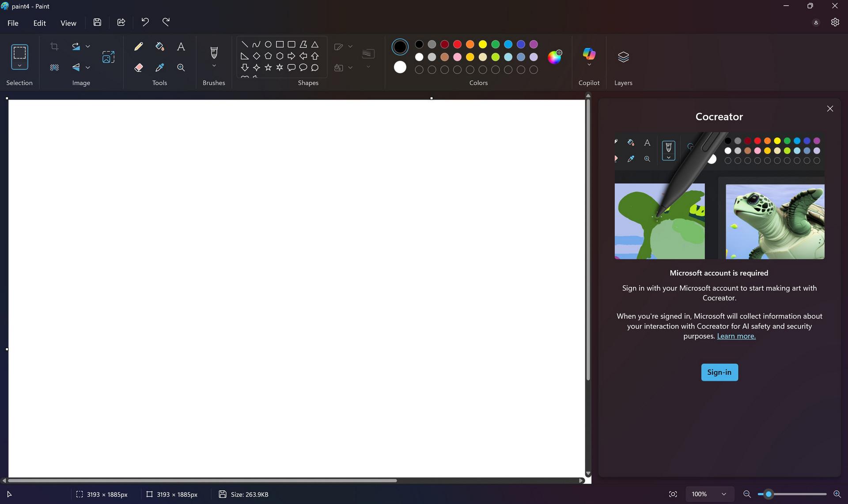Image resolution: width=848 pixels, height=504 pixels.
Task: Open the Learn more link
Action: (x=736, y=336)
